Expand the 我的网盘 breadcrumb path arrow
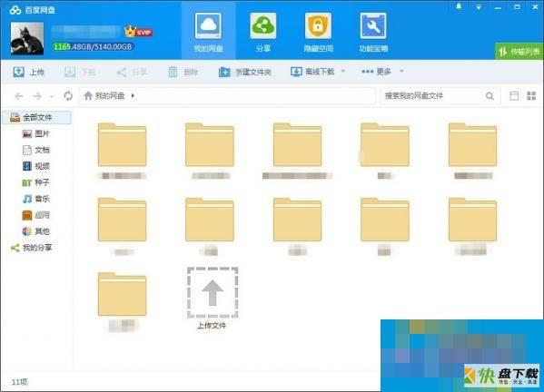 coord(133,95)
